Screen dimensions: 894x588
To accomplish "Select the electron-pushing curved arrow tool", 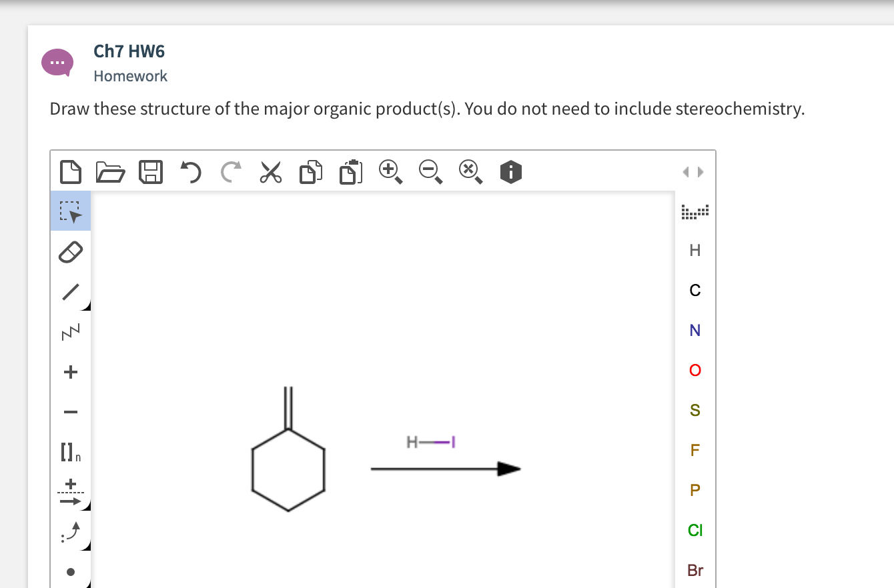I will point(70,532).
